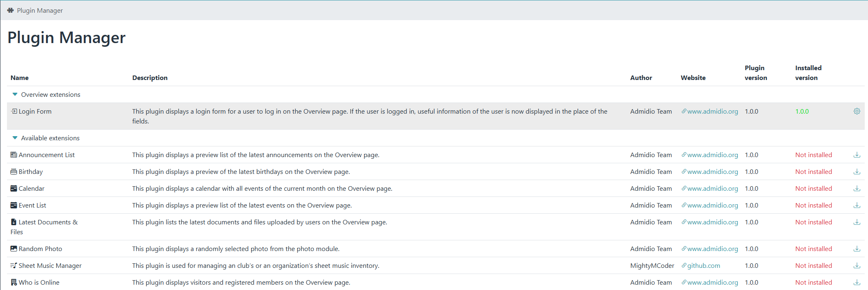The width and height of the screenshot is (868, 290).
Task: Click the Calendar plugin name
Action: (x=32, y=189)
